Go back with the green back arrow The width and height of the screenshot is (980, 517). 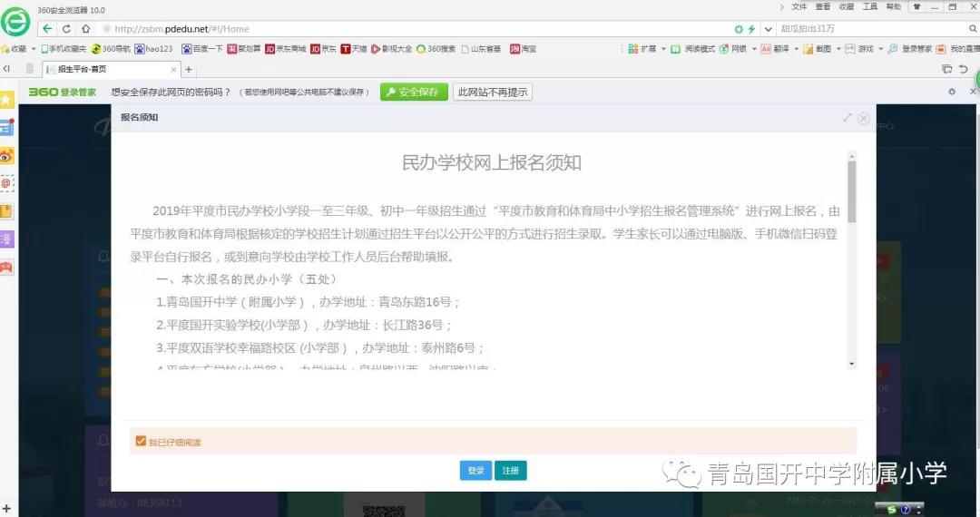pyautogui.click(x=47, y=29)
